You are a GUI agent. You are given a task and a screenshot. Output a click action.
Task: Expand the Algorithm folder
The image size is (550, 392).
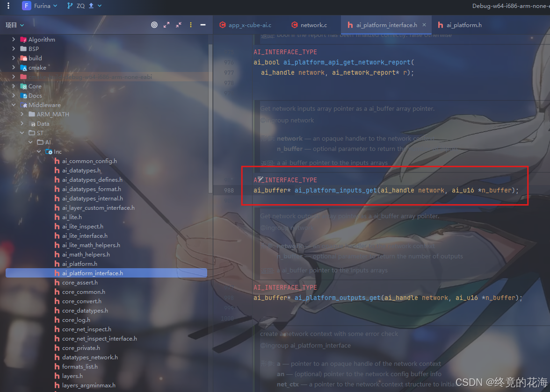[x=14, y=39]
